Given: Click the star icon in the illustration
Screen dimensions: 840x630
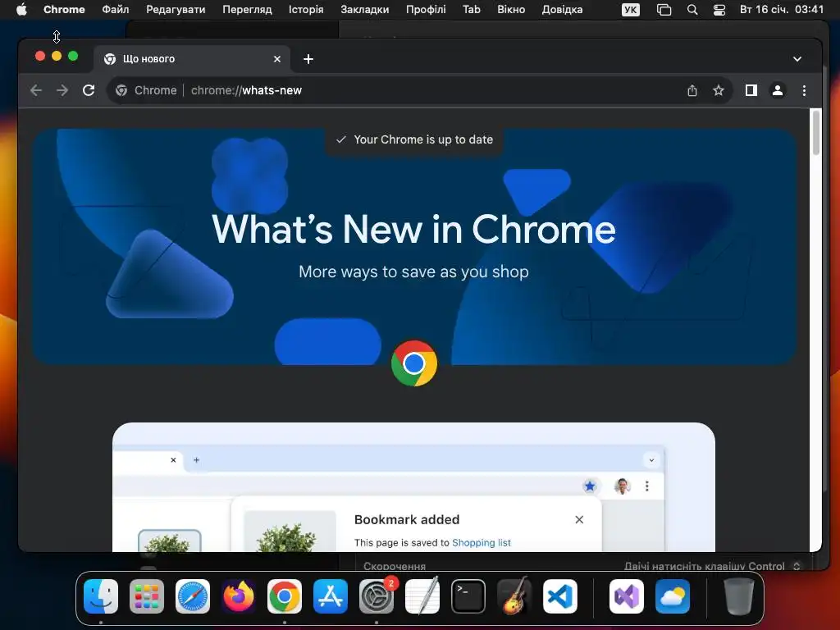Looking at the screenshot, I should click(590, 486).
